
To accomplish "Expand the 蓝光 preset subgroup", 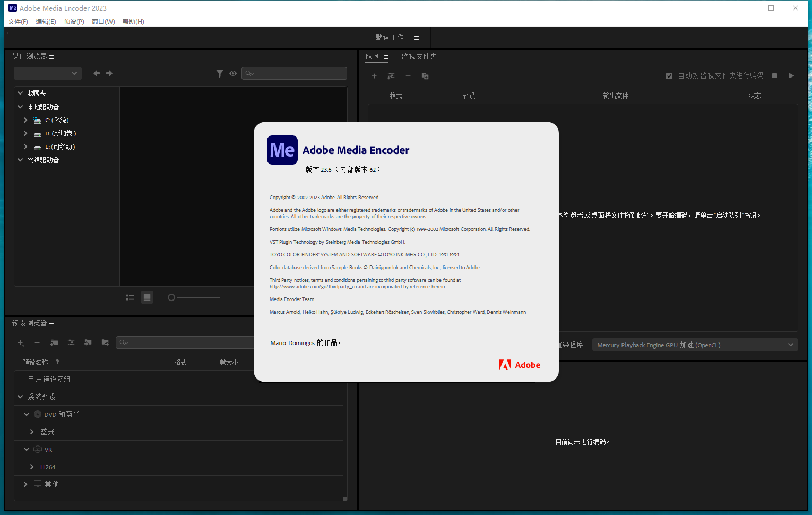I will point(32,432).
